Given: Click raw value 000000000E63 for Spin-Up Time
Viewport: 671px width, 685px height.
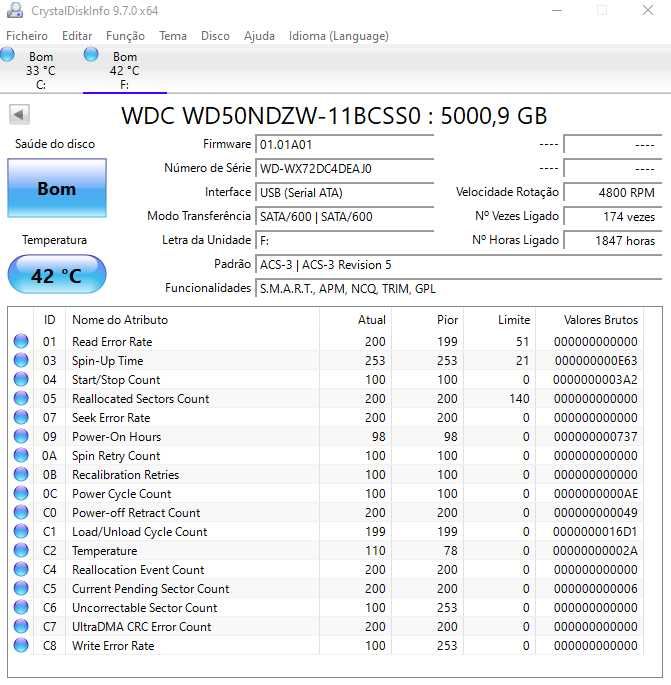Looking at the screenshot, I should [x=596, y=361].
